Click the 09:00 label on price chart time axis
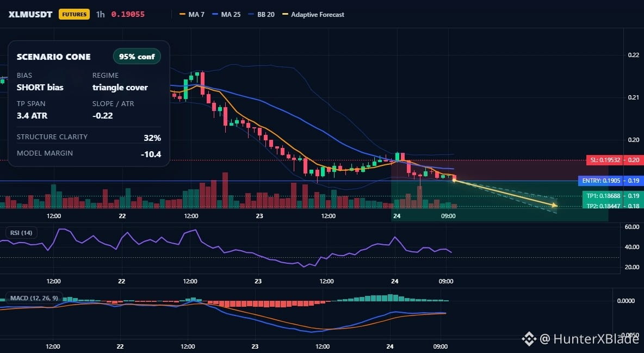 click(x=448, y=216)
